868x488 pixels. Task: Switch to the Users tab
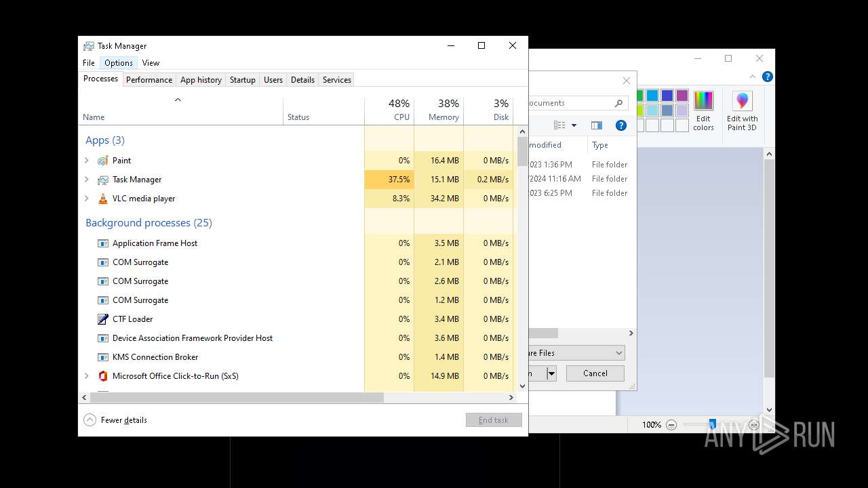click(x=273, y=80)
